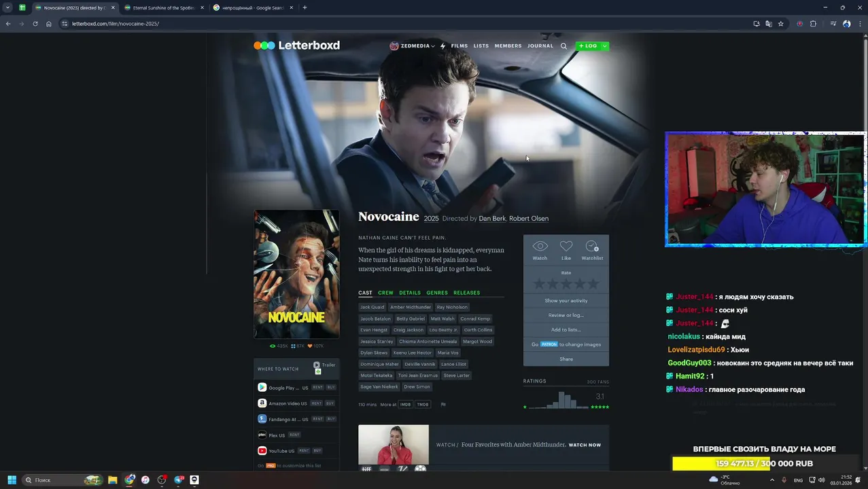Click Add to lists…
868x489 pixels.
566,330
